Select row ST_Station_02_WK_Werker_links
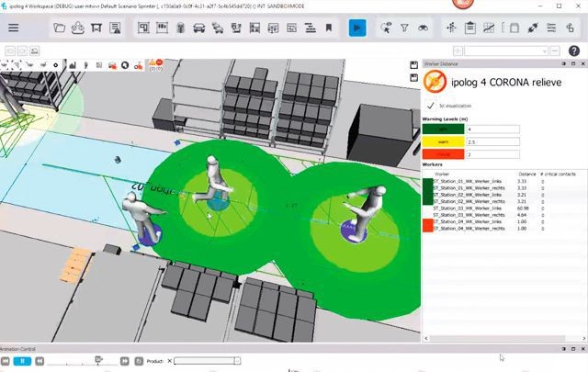The image size is (588, 372). [x=504, y=195]
